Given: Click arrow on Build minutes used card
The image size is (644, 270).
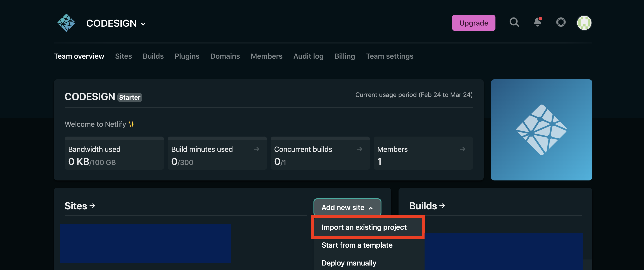Looking at the screenshot, I should (256, 149).
